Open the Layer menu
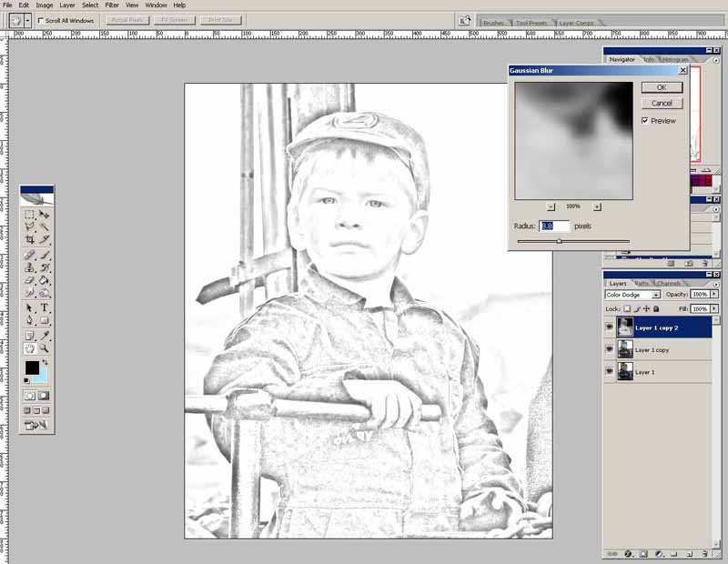The width and height of the screenshot is (728, 564). 67,5
